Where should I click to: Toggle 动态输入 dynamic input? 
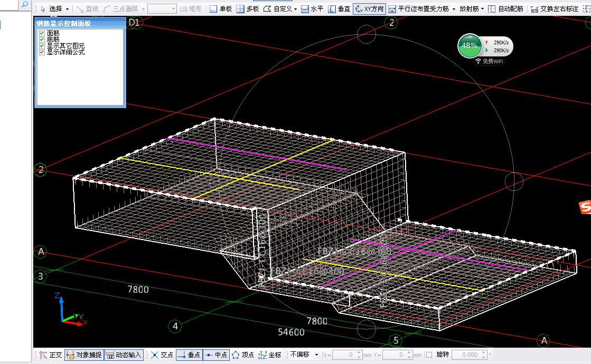(x=124, y=355)
